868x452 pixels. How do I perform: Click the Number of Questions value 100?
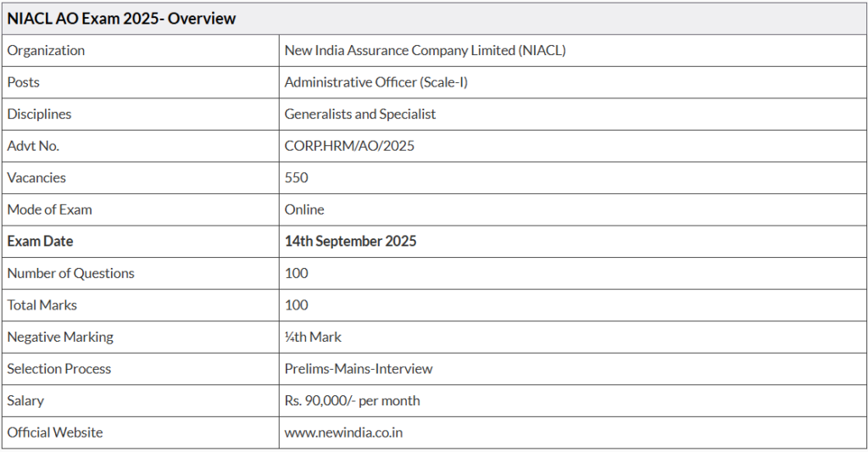coord(296,273)
